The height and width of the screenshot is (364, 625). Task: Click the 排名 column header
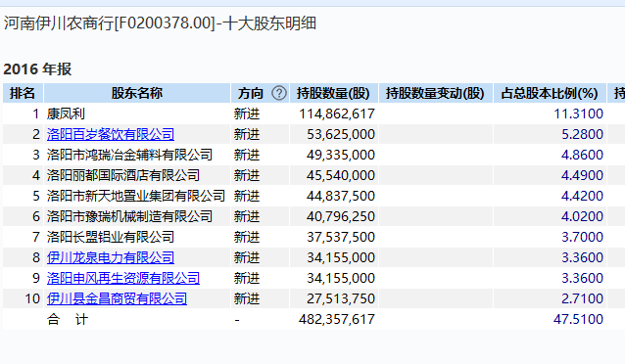point(23,93)
